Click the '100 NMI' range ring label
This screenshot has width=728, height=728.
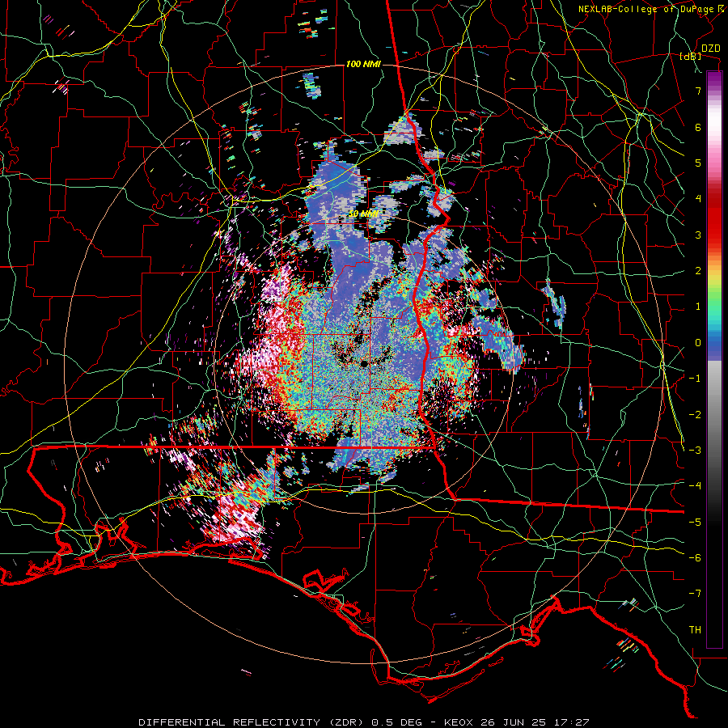coord(363,64)
